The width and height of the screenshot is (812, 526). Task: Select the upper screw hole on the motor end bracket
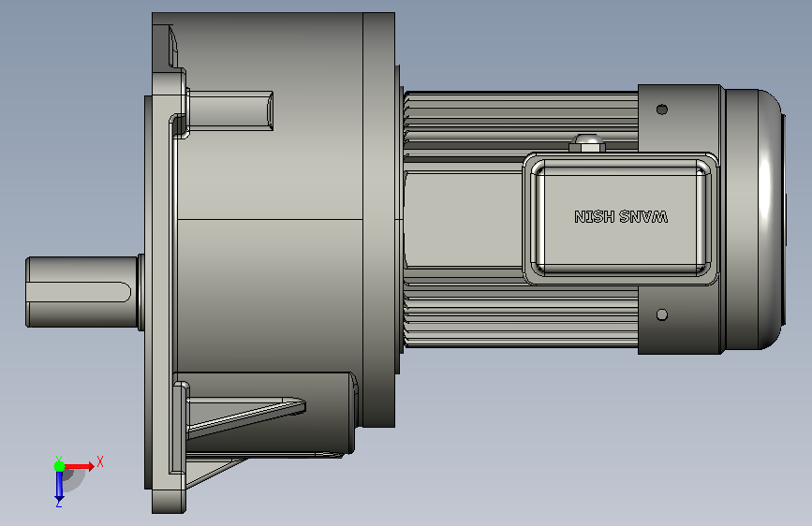click(662, 110)
